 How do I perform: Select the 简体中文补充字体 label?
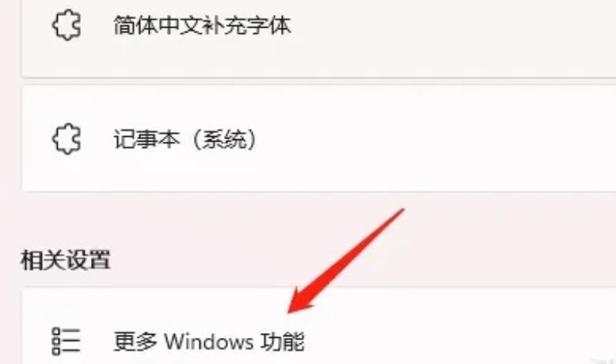203,25
